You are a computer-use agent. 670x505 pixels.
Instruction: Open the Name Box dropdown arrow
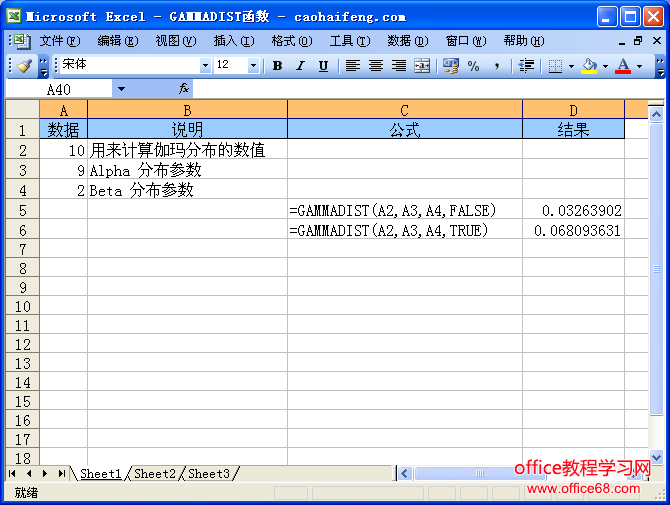click(121, 89)
